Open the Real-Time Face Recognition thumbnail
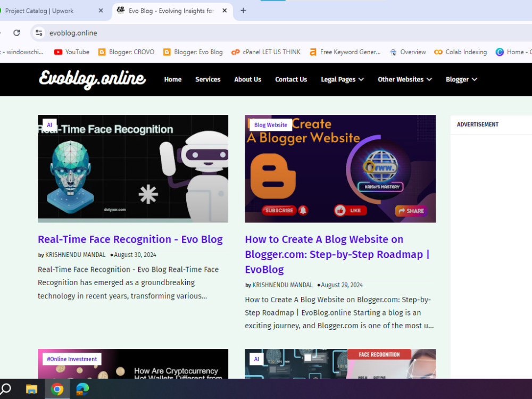 coord(133,169)
